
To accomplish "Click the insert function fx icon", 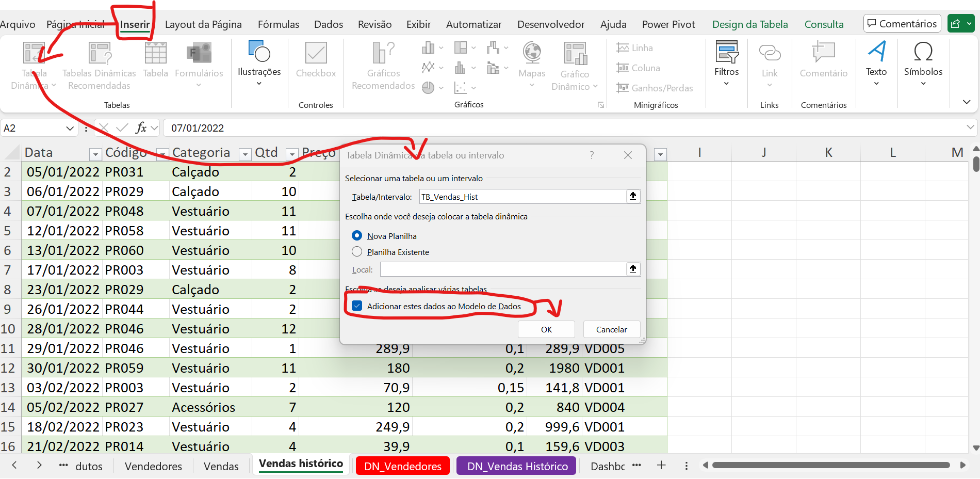I will click(x=141, y=128).
